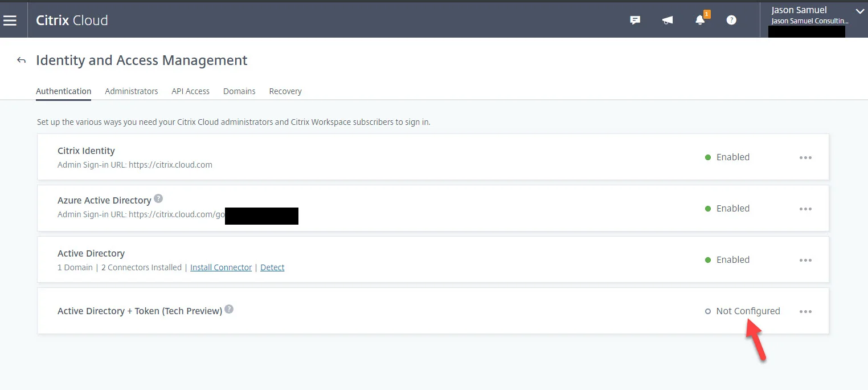Open the hamburger navigation menu
The image size is (868, 390).
pos(10,21)
